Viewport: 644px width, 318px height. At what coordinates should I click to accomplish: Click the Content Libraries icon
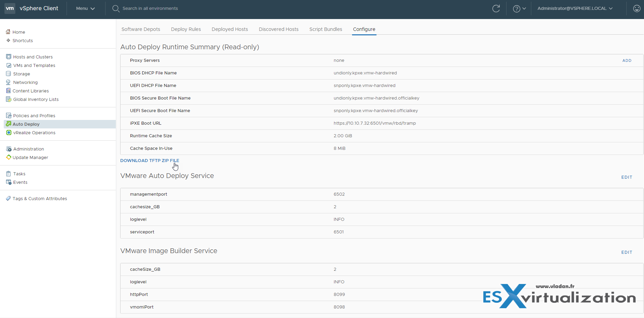(x=8, y=91)
